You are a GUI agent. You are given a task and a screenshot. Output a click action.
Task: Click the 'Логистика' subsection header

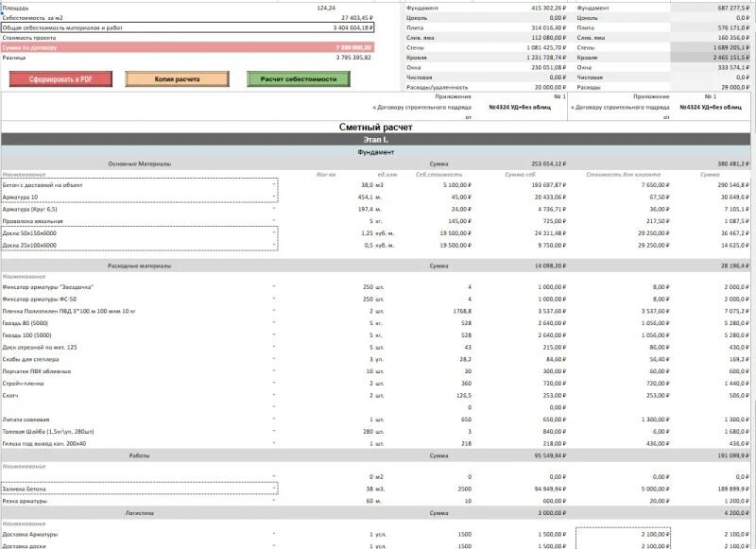140,513
